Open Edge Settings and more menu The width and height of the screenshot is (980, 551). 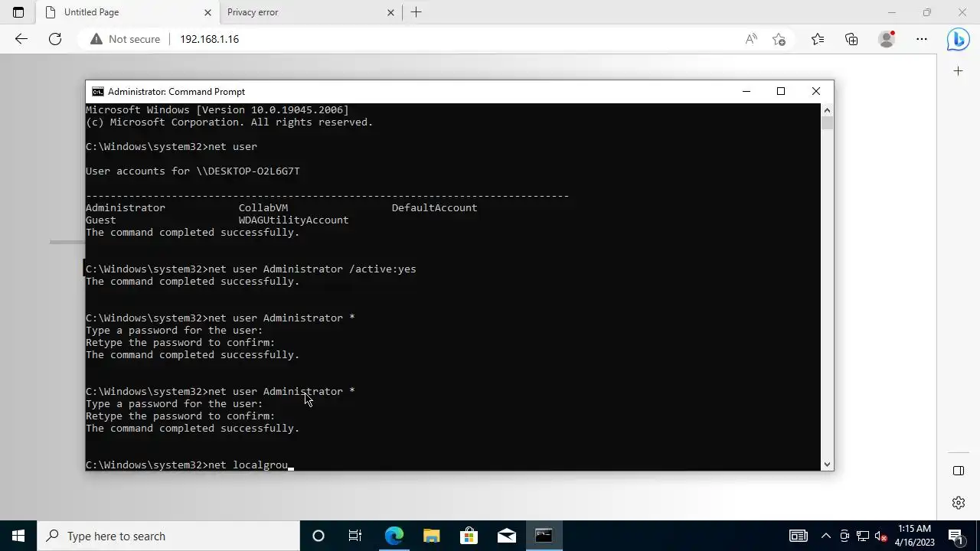pos(922,39)
